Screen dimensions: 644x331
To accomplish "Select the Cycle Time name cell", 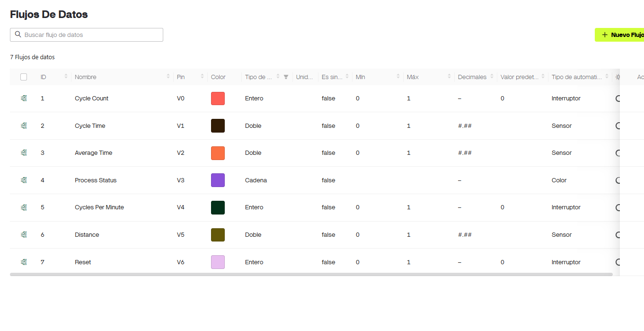I will pyautogui.click(x=90, y=125).
